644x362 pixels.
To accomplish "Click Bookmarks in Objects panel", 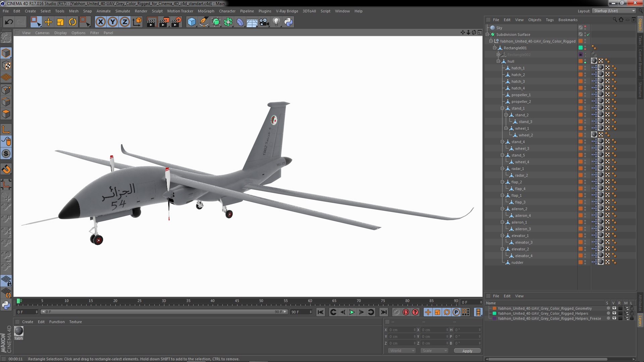I will coord(568,20).
